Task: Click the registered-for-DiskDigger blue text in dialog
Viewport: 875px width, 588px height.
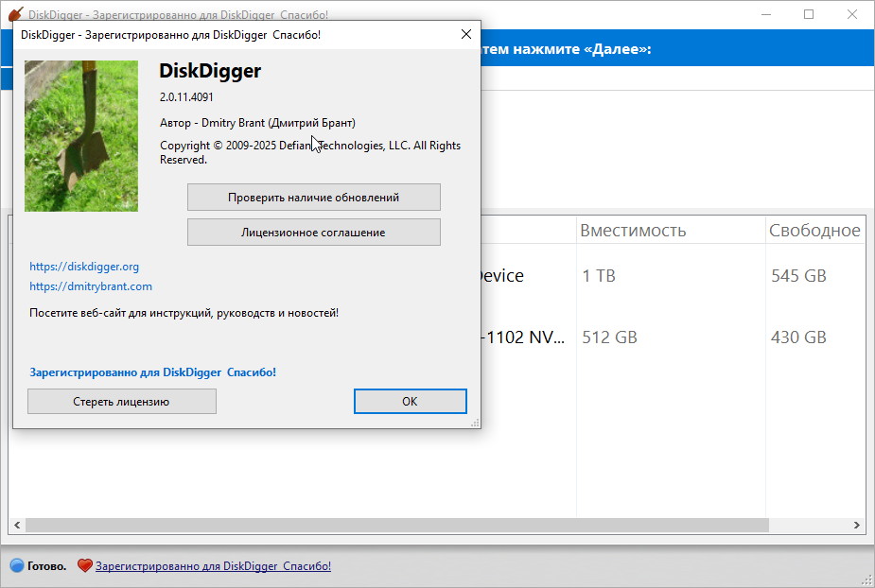Action: coord(153,372)
